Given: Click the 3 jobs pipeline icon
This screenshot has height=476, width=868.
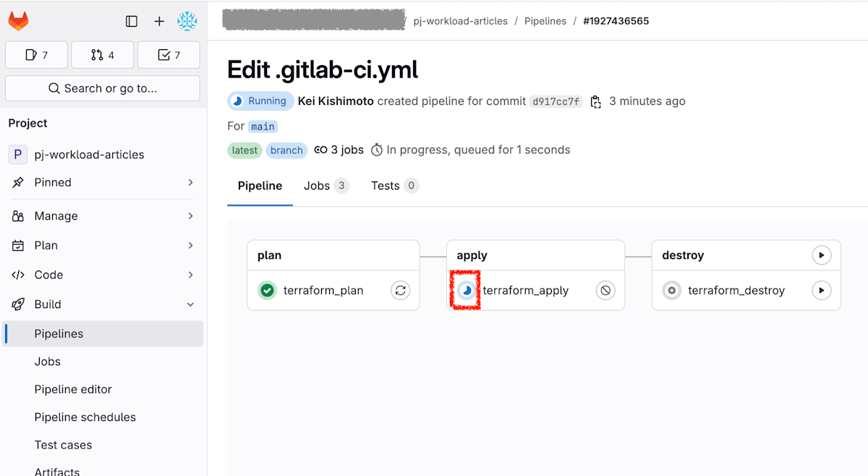Looking at the screenshot, I should [x=320, y=150].
